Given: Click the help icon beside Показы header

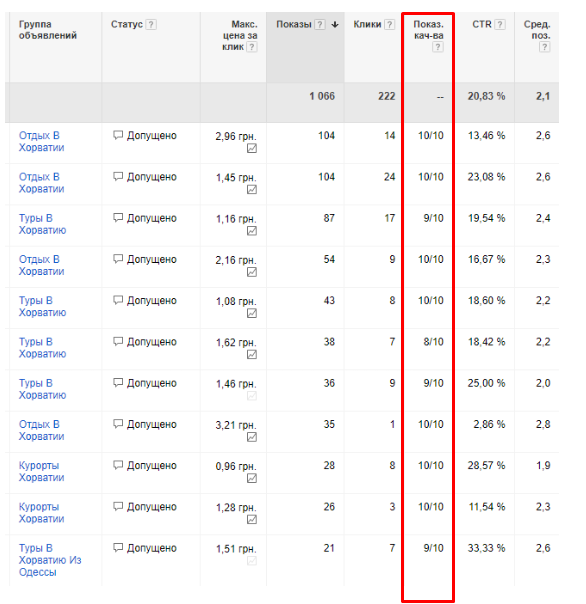Looking at the screenshot, I should (x=319, y=25).
